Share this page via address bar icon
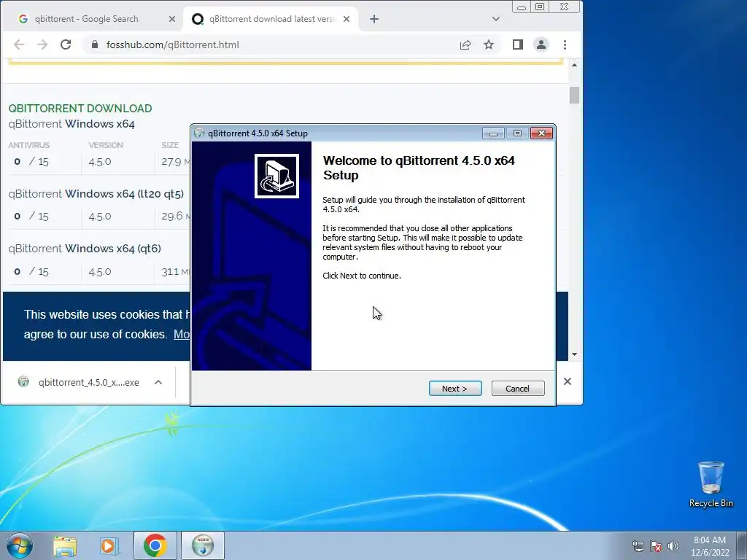 465,44
